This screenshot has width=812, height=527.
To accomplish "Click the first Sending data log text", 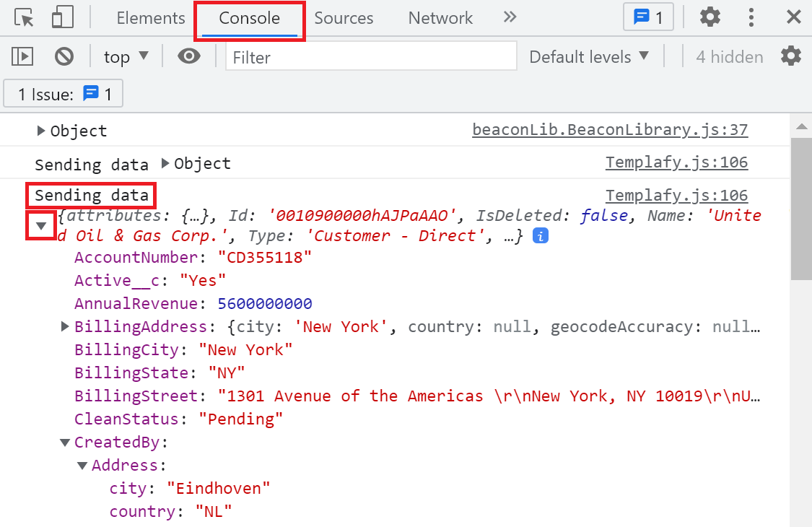I will [x=91, y=165].
